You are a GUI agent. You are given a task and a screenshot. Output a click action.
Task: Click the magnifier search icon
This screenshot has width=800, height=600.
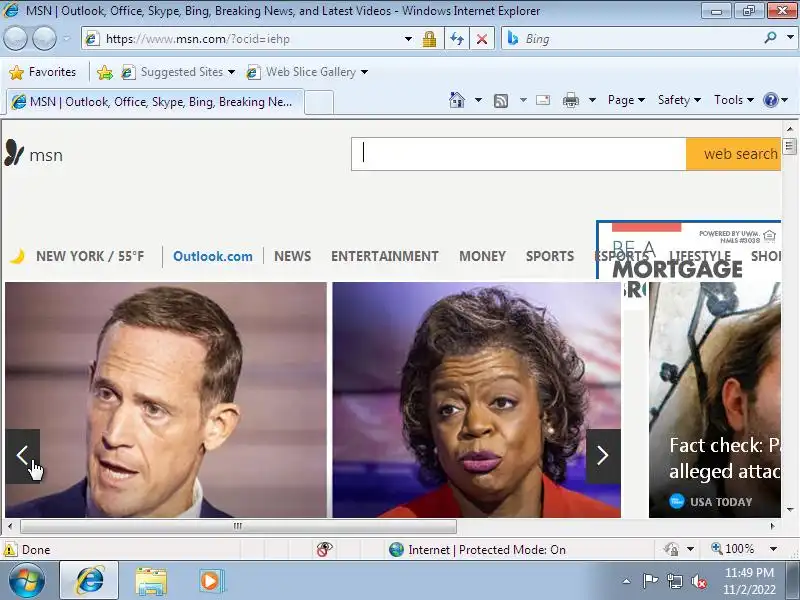[x=770, y=38]
